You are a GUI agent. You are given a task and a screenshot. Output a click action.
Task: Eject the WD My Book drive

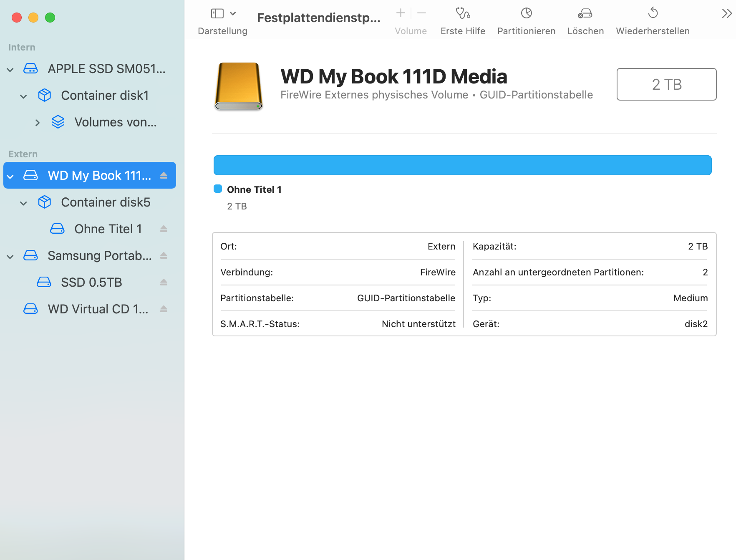(x=164, y=175)
